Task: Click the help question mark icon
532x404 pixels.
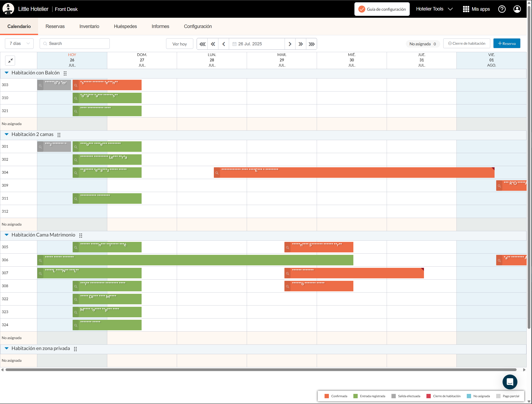Action: pos(502,9)
